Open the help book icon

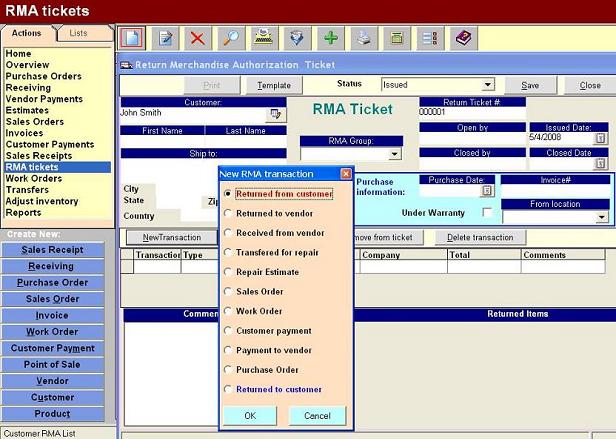pos(462,38)
